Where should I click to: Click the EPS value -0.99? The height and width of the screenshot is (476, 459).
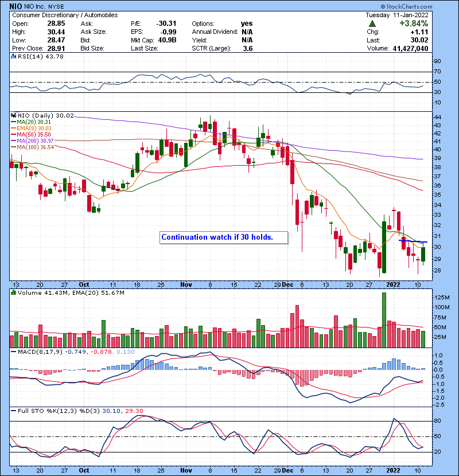(168, 32)
